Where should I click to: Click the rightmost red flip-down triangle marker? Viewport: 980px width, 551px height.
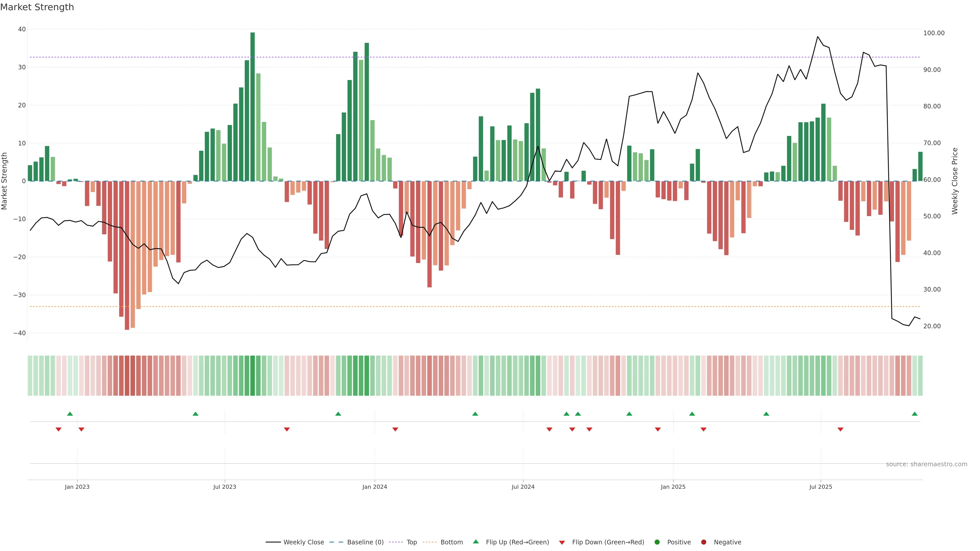point(840,429)
